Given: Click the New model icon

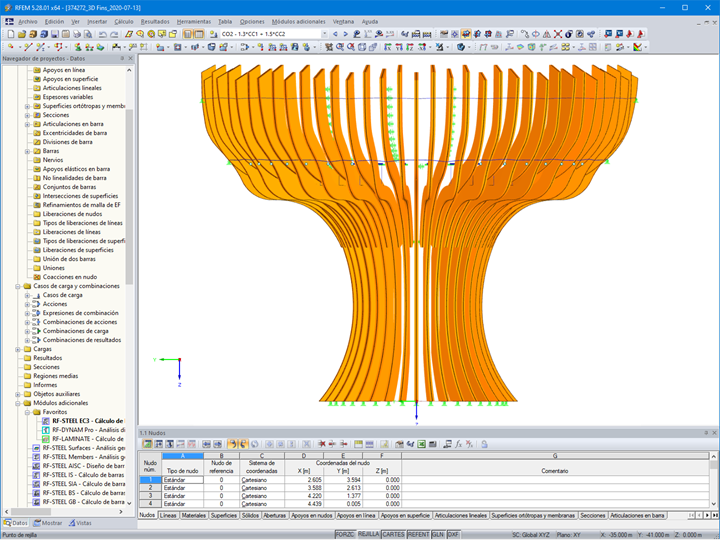Looking at the screenshot, I should [11, 34].
